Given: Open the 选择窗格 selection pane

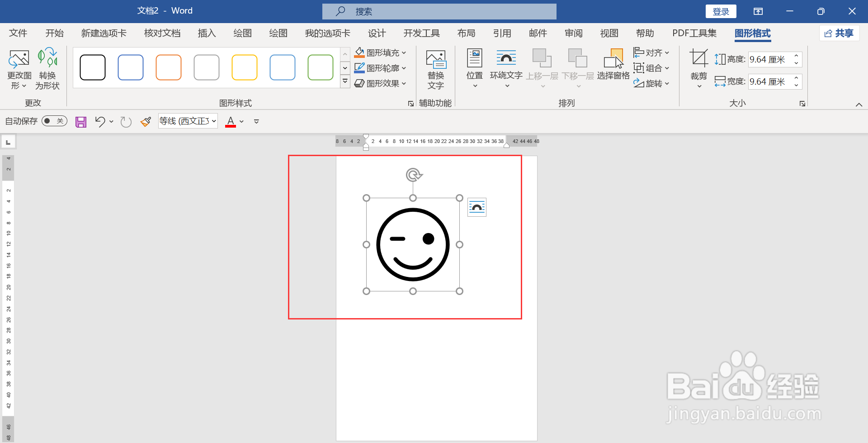Looking at the screenshot, I should (613, 65).
